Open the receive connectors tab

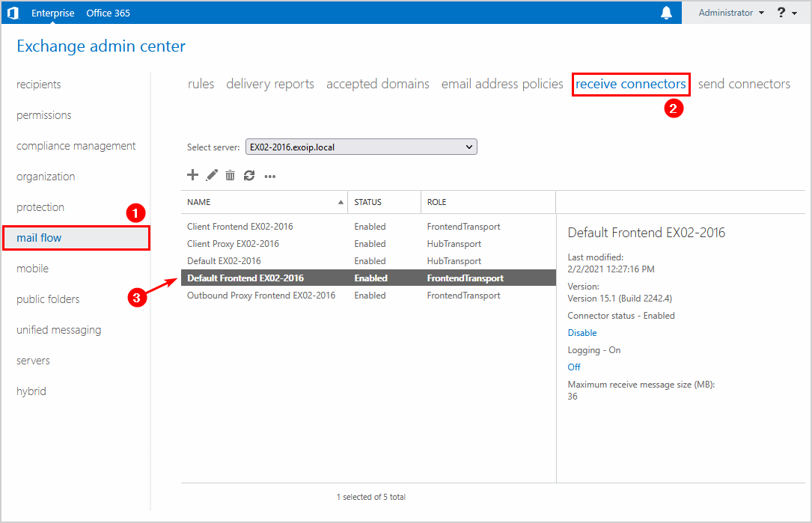pyautogui.click(x=631, y=84)
